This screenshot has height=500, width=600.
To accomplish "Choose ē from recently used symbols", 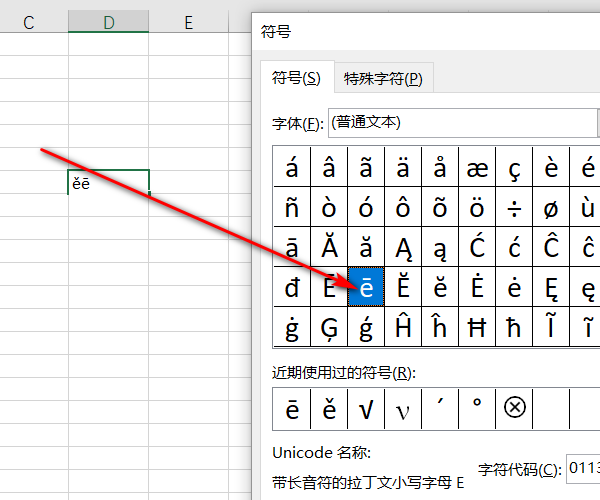I will pyautogui.click(x=292, y=409).
